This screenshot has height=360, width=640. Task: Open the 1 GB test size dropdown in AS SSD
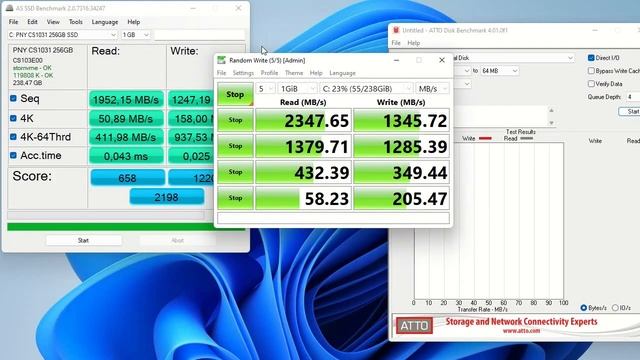click(x=136, y=35)
